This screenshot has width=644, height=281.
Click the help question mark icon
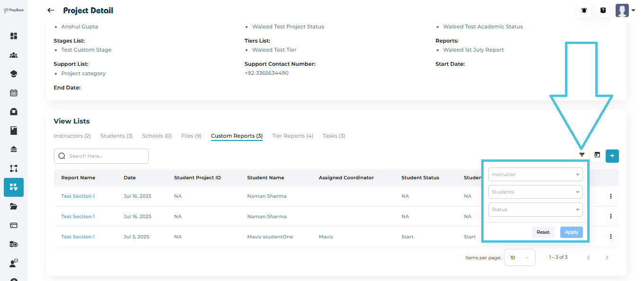[x=603, y=10]
